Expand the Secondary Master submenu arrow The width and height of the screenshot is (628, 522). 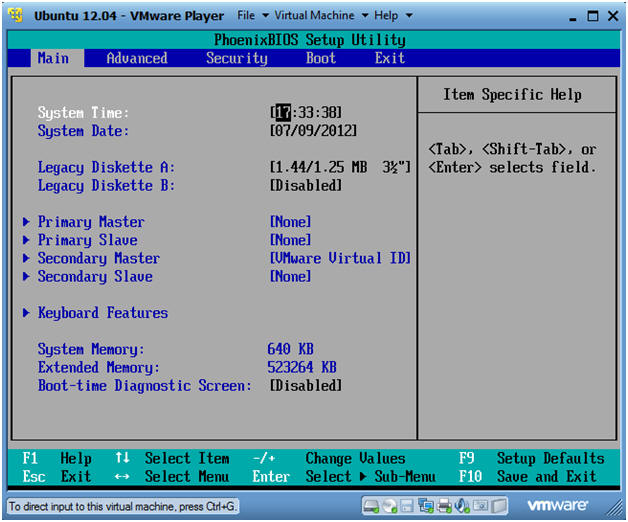point(26,258)
